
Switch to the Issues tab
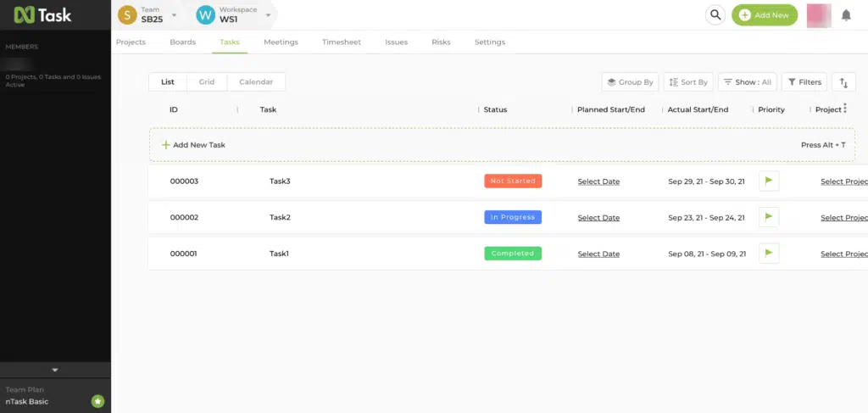397,42
